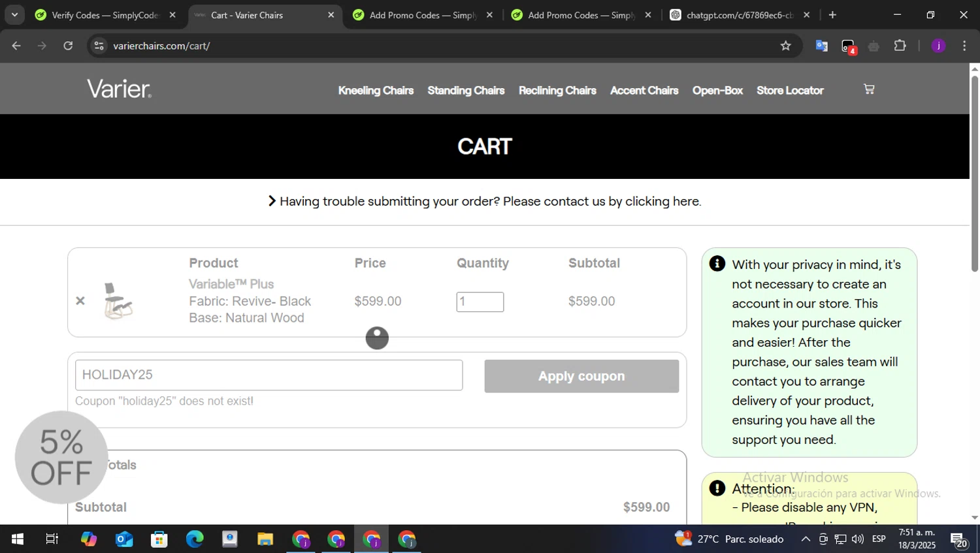The image size is (980, 553).
Task: Click the quantity input box
Action: tap(480, 302)
